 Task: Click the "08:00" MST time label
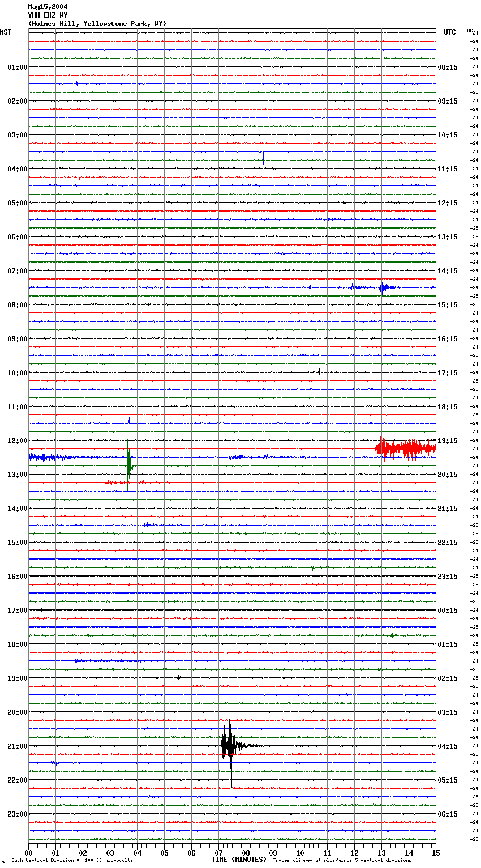coord(18,305)
